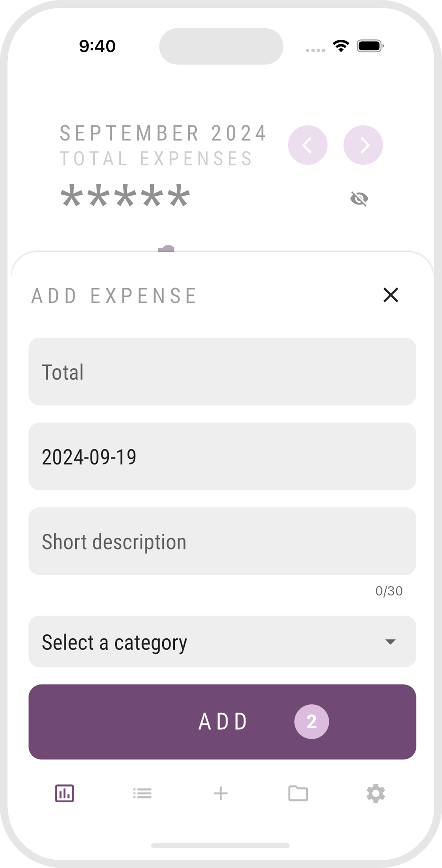Click the battery status icon
The image size is (442, 868).
click(x=370, y=46)
